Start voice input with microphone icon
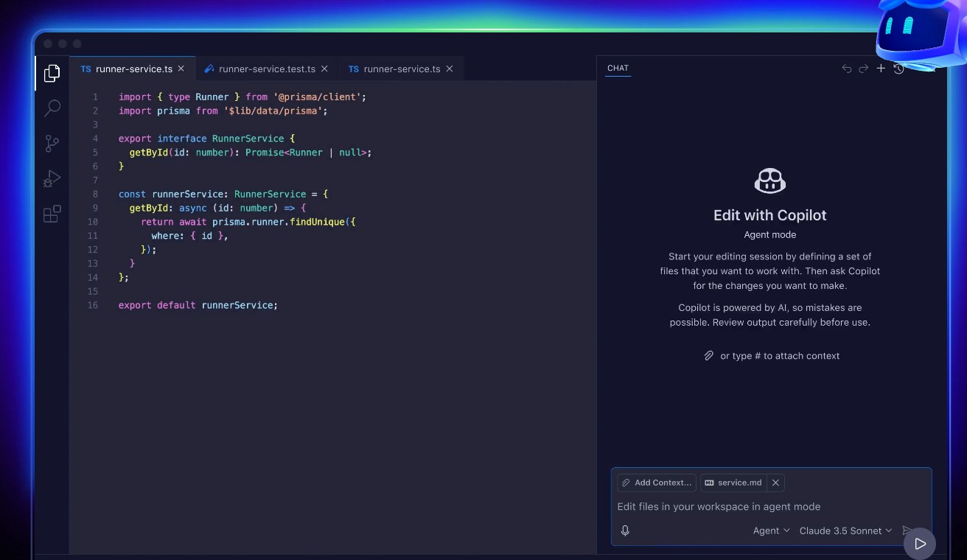The height and width of the screenshot is (560, 967). [x=625, y=531]
